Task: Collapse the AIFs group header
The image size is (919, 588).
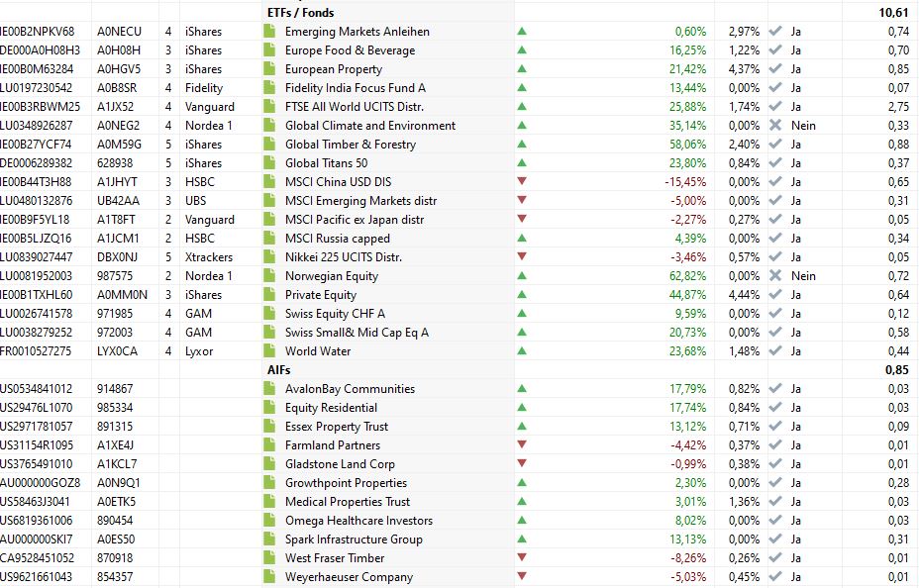Action: point(278,370)
